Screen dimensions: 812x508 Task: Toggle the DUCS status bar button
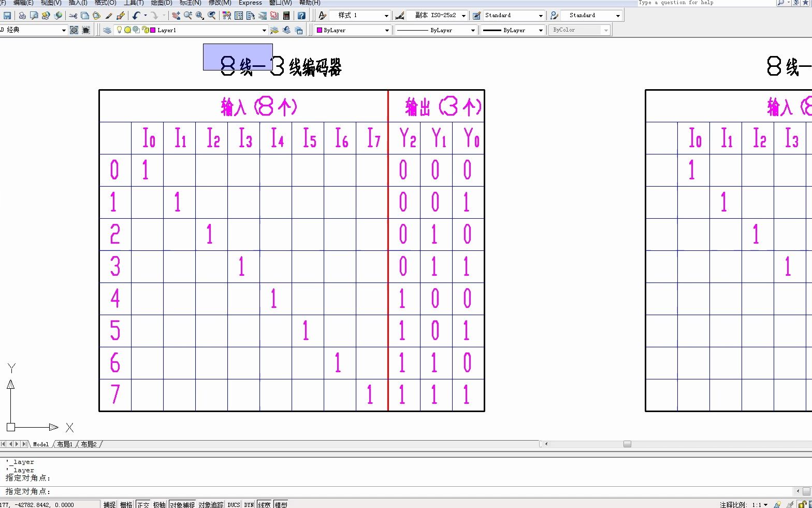tap(234, 504)
